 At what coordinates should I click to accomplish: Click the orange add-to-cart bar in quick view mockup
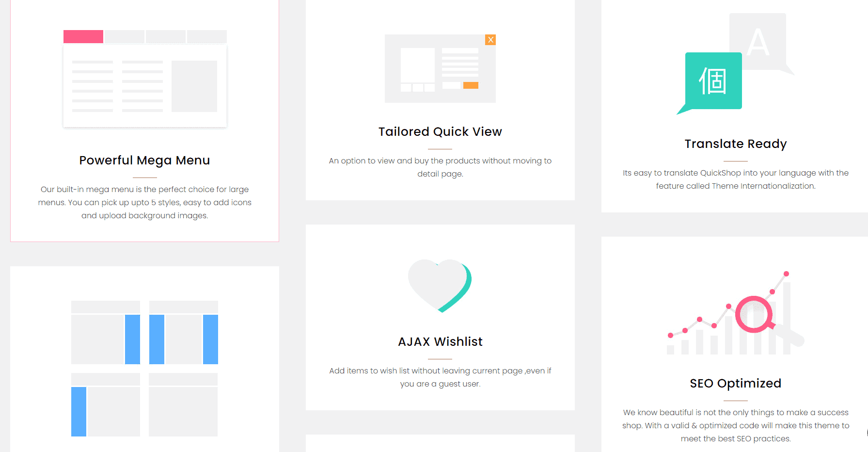pos(471,85)
